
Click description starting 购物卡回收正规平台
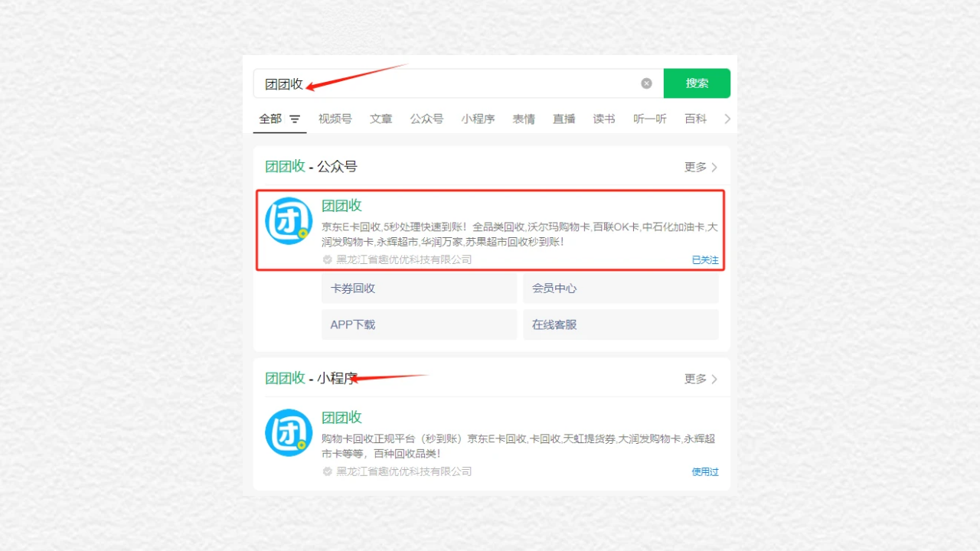518,446
